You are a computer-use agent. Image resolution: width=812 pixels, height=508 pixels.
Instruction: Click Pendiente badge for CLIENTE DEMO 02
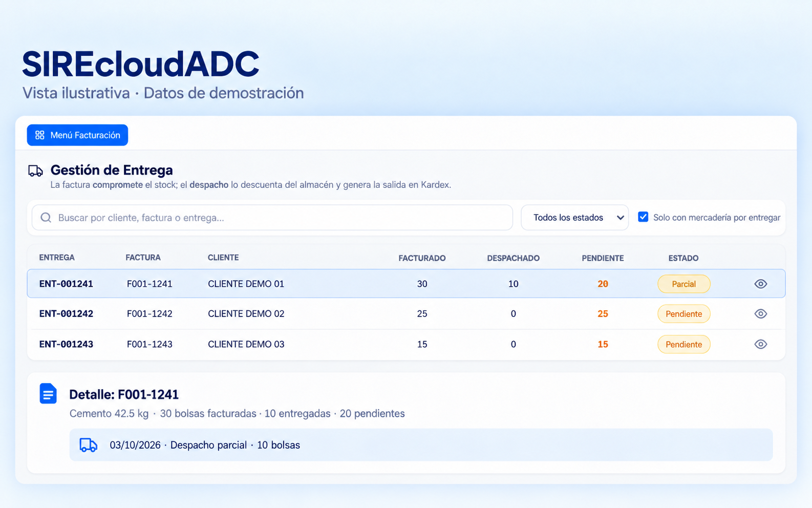(683, 314)
